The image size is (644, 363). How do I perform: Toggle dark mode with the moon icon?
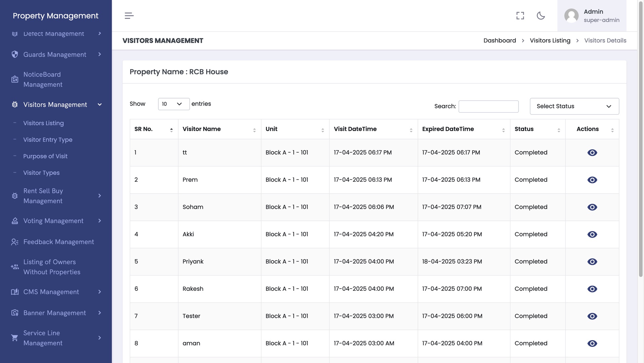tap(541, 16)
